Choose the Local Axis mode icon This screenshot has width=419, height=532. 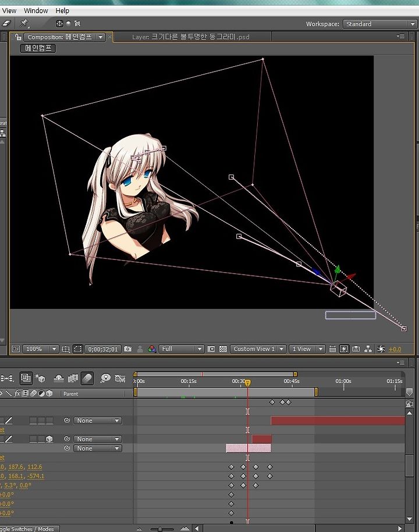click(x=59, y=23)
